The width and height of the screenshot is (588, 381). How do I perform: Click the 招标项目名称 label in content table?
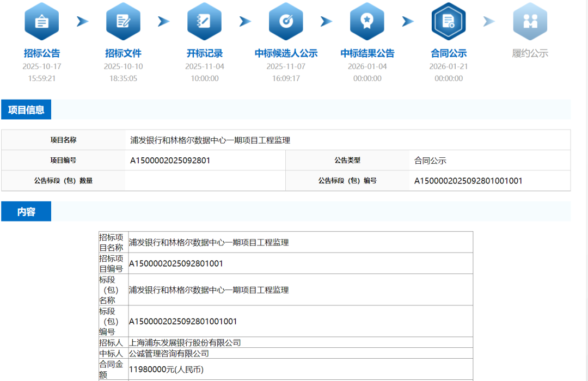click(113, 242)
